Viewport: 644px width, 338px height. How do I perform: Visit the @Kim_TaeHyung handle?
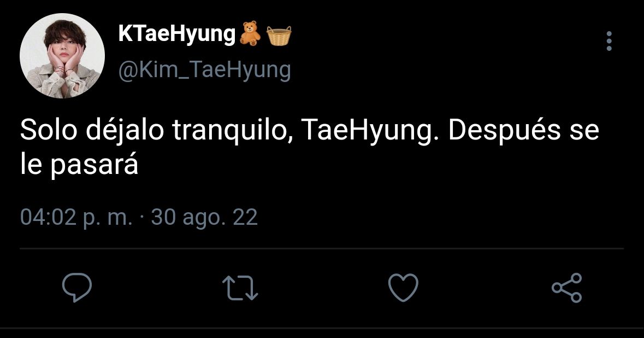point(204,70)
